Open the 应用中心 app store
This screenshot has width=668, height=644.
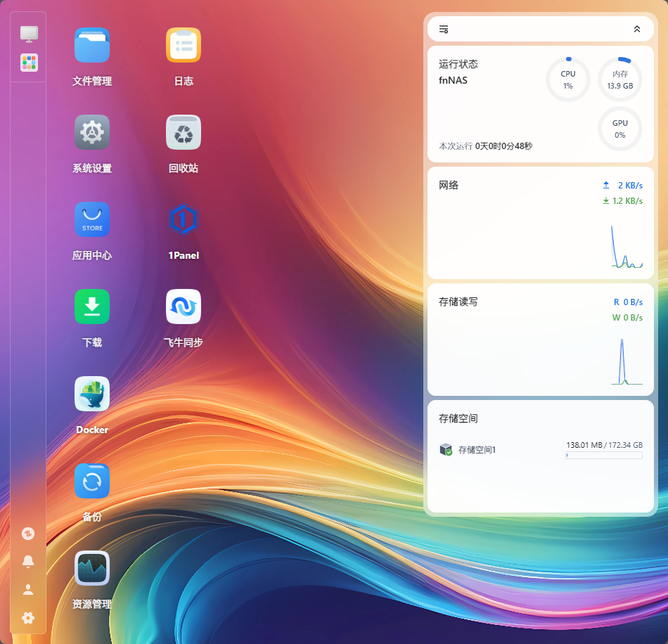pos(92,219)
